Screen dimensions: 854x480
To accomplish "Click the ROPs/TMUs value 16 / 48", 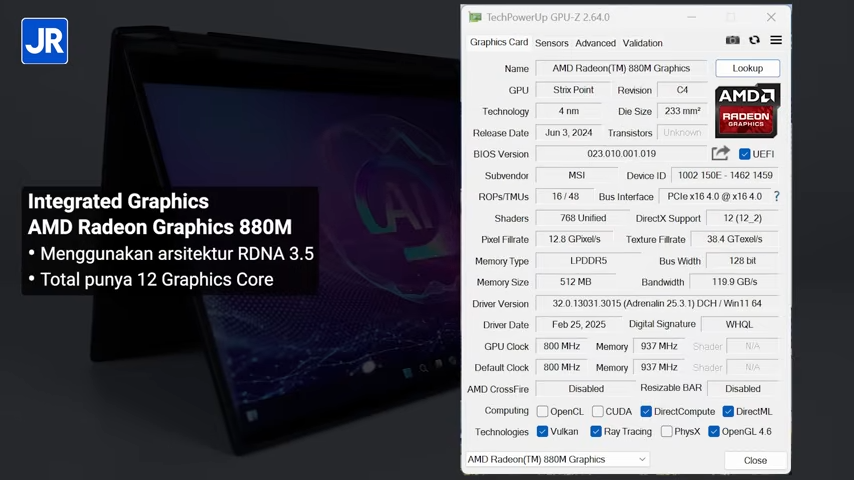I will click(565, 196).
